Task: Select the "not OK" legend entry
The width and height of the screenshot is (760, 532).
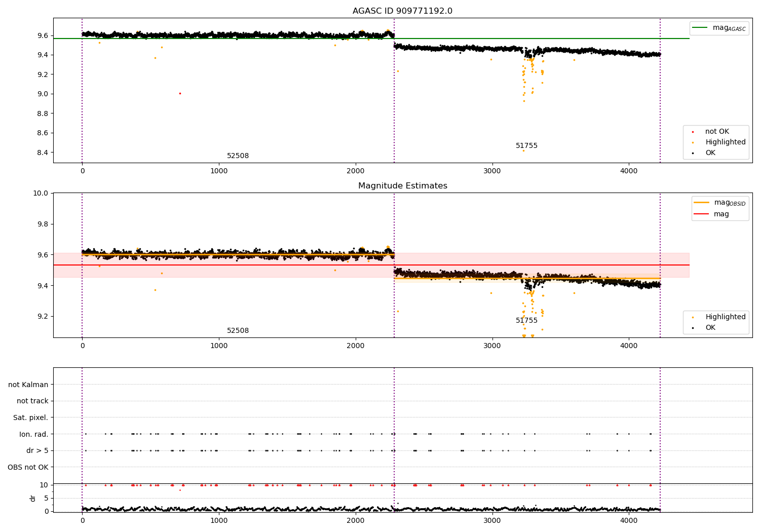Action: point(717,132)
